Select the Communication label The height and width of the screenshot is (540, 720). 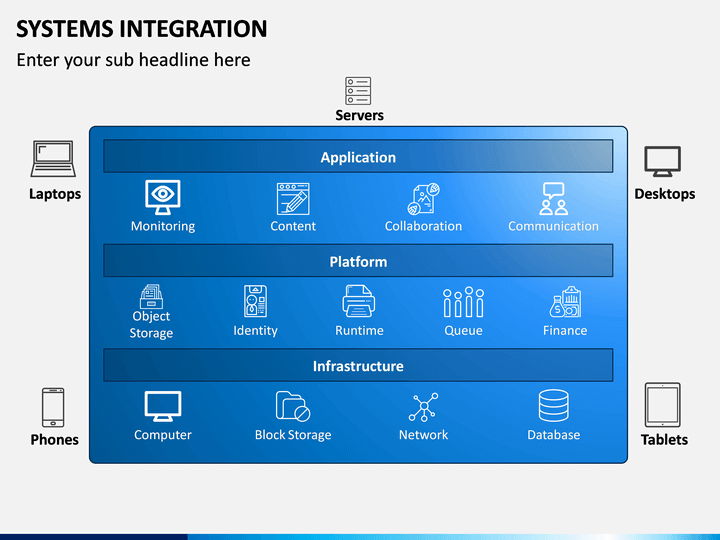click(553, 226)
